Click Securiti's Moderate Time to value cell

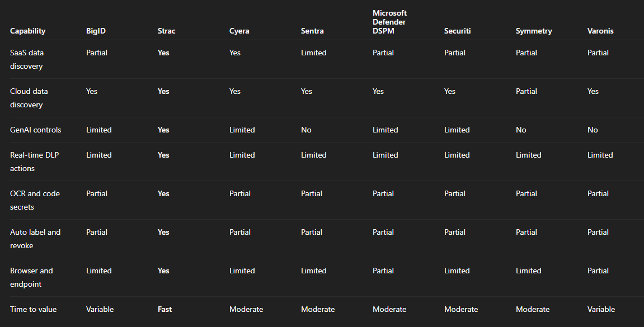coord(461,309)
